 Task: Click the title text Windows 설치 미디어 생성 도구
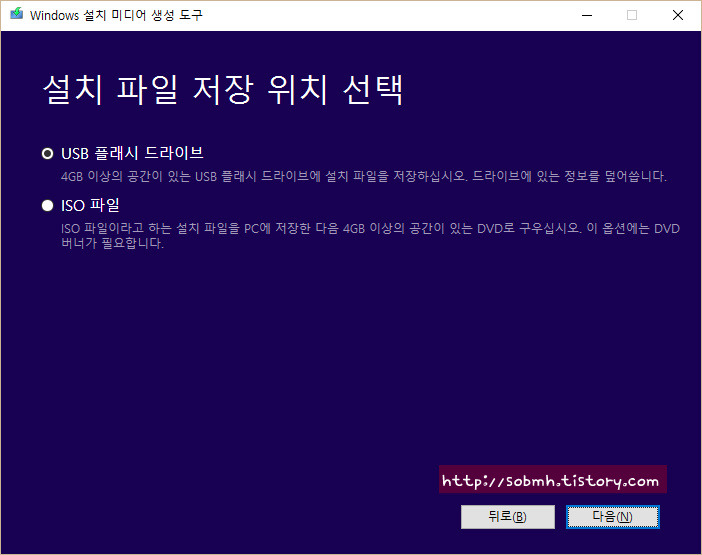tap(116, 15)
